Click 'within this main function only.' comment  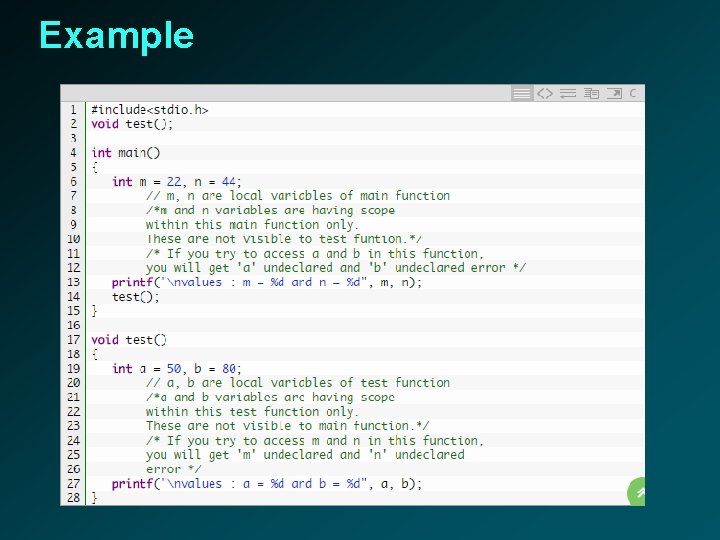point(252,225)
